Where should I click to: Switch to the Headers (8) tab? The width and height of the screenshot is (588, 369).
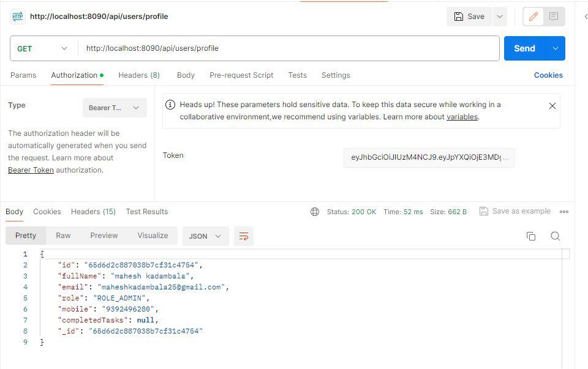click(139, 75)
